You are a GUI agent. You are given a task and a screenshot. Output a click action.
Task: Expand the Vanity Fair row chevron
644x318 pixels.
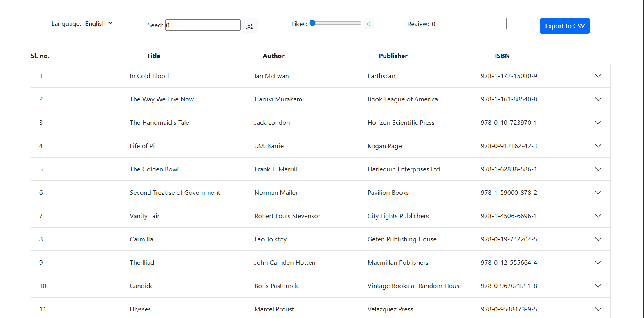(598, 216)
